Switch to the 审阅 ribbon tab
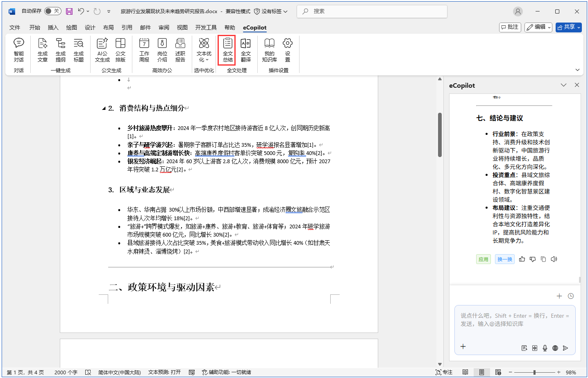588x378 pixels. point(163,27)
